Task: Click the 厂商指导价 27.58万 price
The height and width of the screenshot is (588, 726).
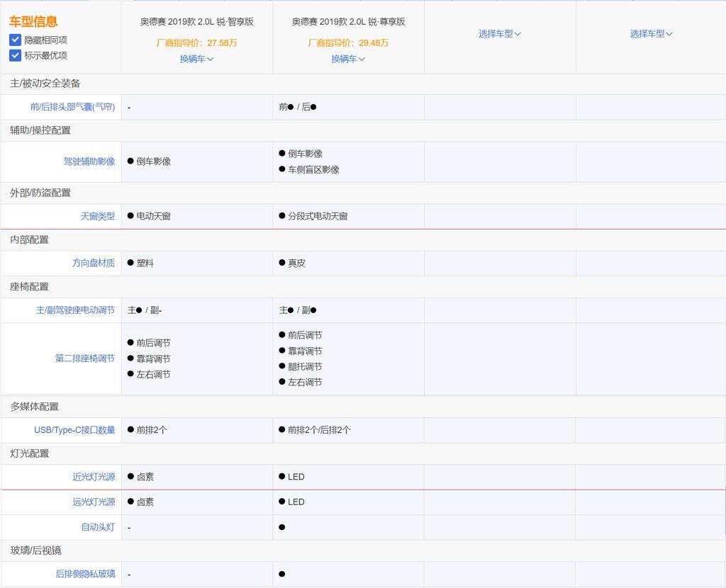Action: pos(197,43)
